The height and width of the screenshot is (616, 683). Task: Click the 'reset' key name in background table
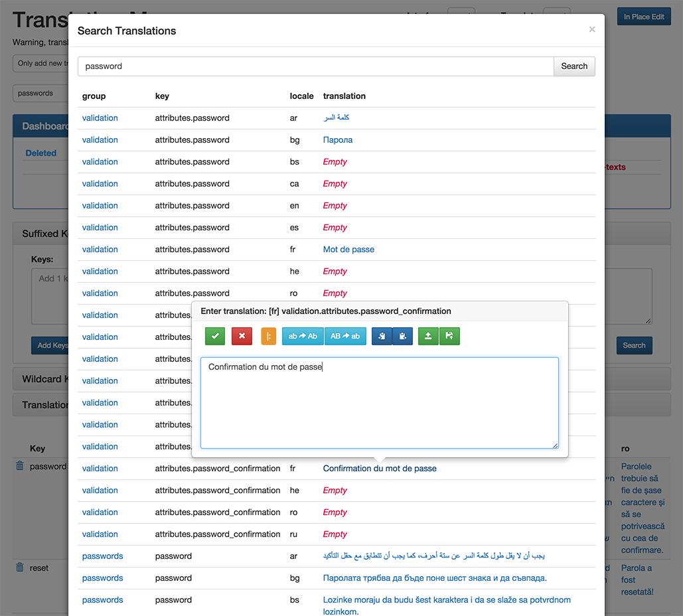click(38, 568)
